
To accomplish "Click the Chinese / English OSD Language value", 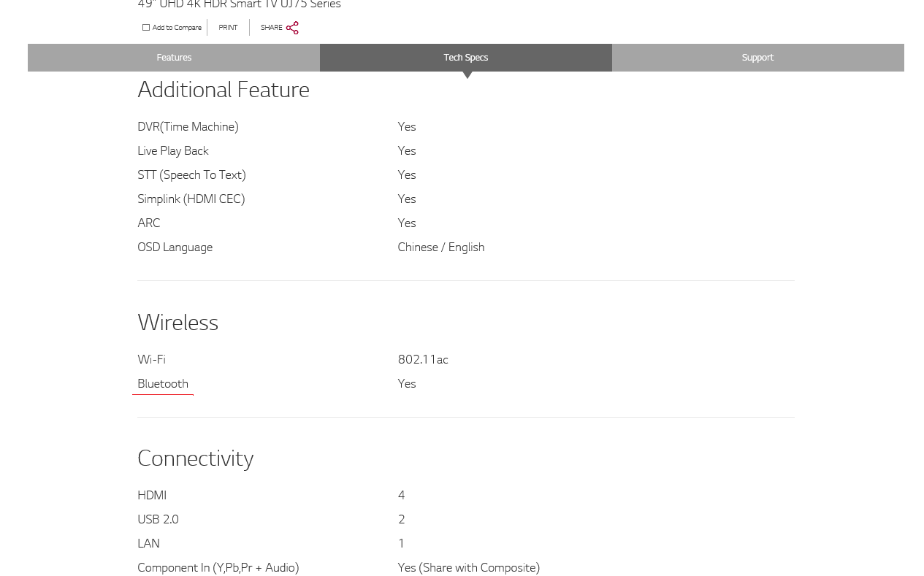I will tap(441, 247).
